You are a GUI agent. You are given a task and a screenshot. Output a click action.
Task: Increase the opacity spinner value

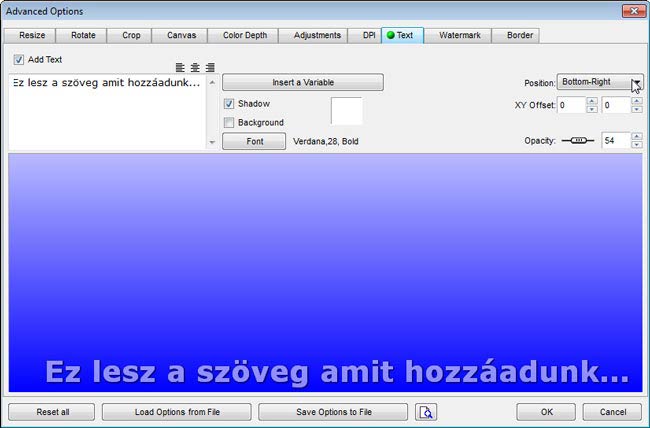(636, 137)
